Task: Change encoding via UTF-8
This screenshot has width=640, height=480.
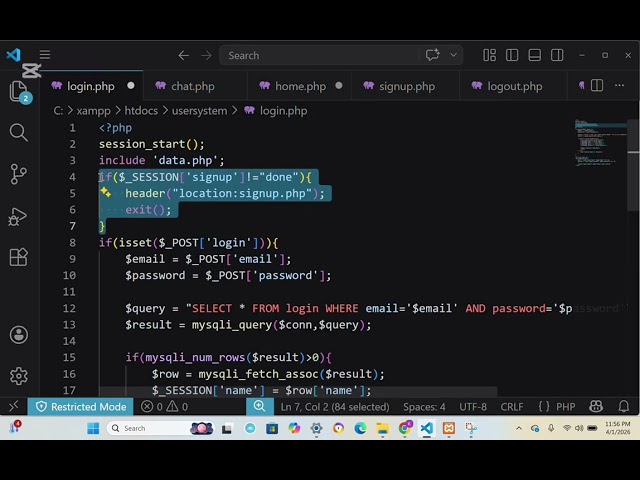Action: click(x=473, y=407)
